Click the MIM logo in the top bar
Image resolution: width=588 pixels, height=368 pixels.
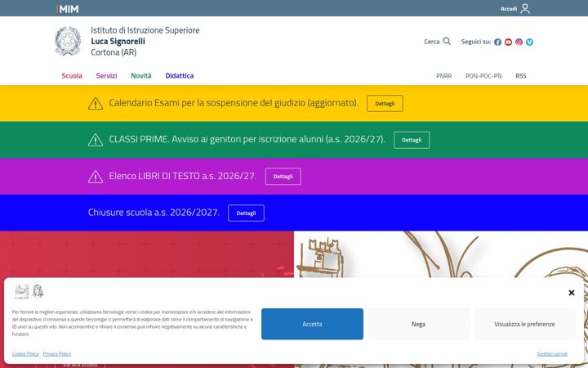pyautogui.click(x=68, y=9)
